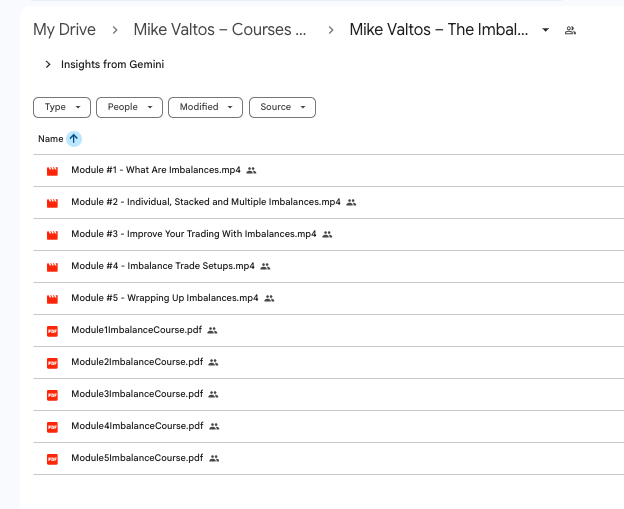
Task: Open the Source filter dropdown
Action: [282, 107]
